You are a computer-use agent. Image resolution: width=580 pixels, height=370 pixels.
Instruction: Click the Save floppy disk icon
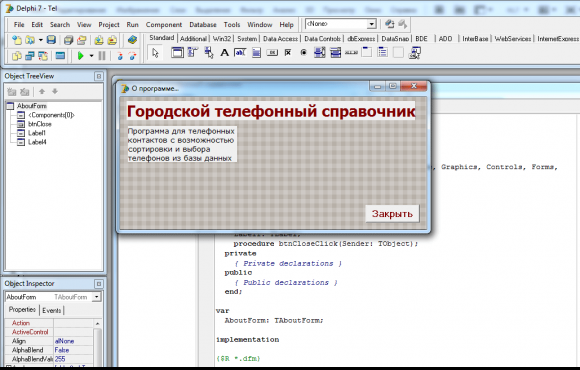tap(51, 40)
